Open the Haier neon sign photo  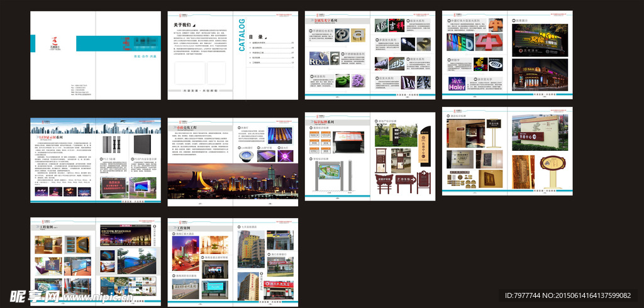click(x=457, y=84)
